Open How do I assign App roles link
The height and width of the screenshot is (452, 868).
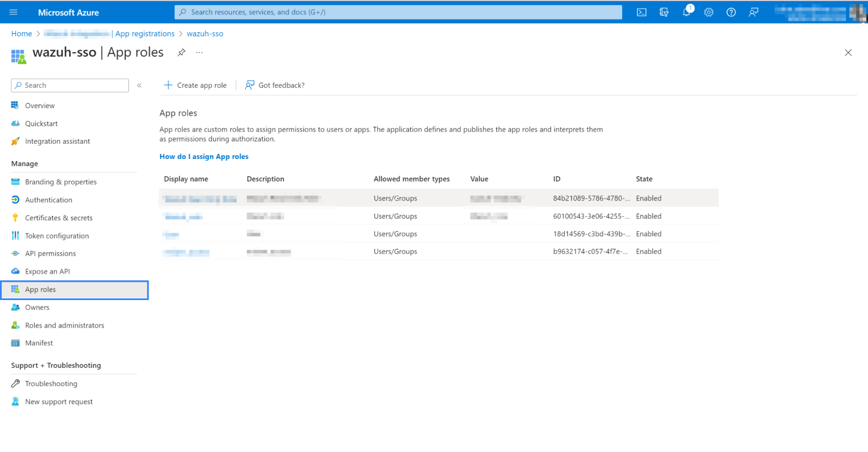204,156
